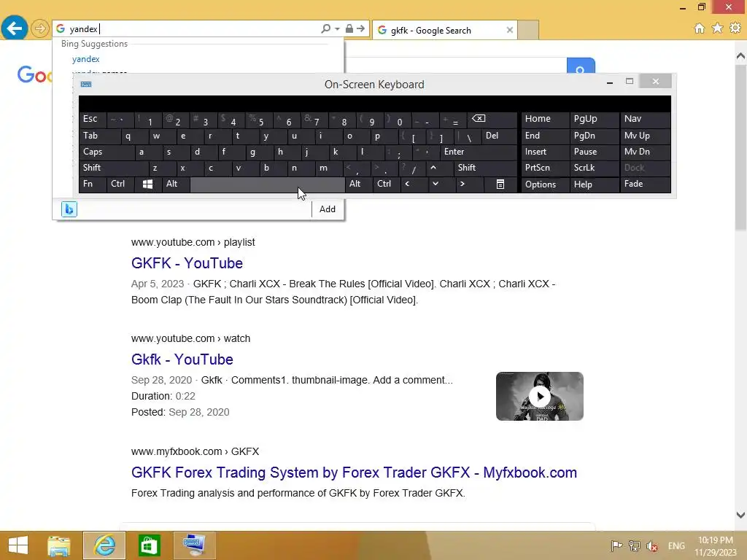Viewport: 747px width, 560px height.
Task: Open GKFK Forex Trading System Myfxbook link
Action: (x=354, y=472)
